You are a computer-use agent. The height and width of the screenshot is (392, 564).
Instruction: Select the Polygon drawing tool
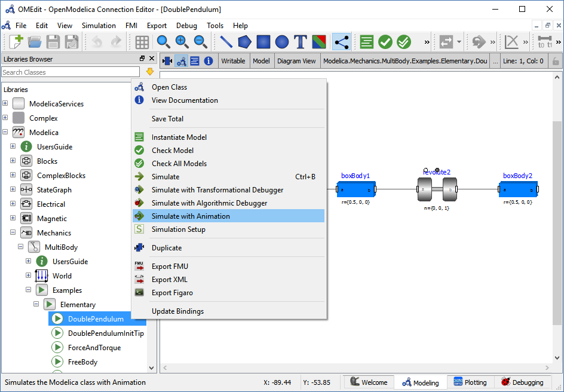click(244, 42)
